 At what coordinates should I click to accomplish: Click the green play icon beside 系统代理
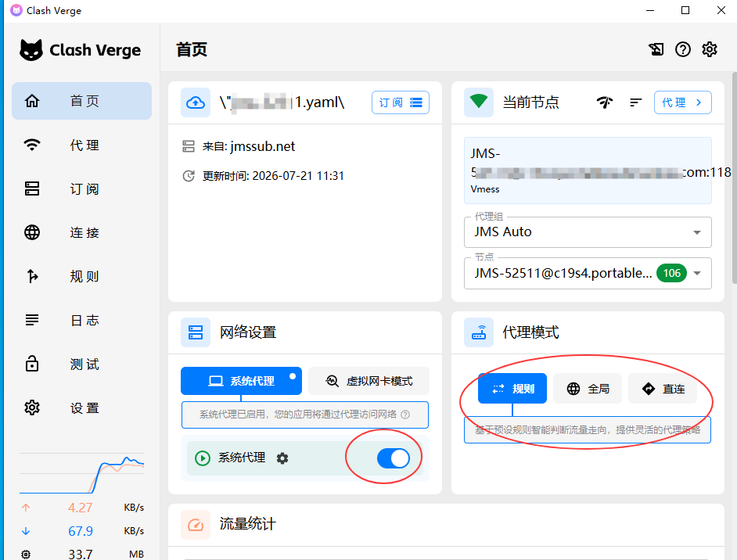tap(203, 458)
